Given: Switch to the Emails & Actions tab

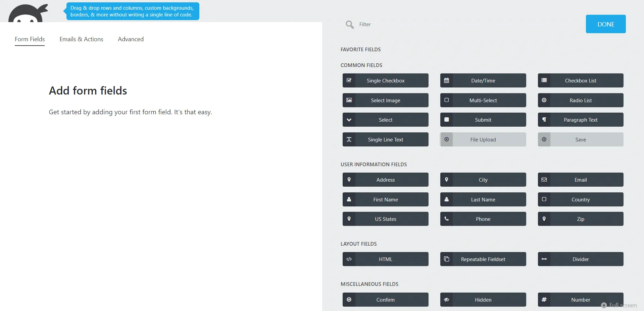Looking at the screenshot, I should (81, 39).
